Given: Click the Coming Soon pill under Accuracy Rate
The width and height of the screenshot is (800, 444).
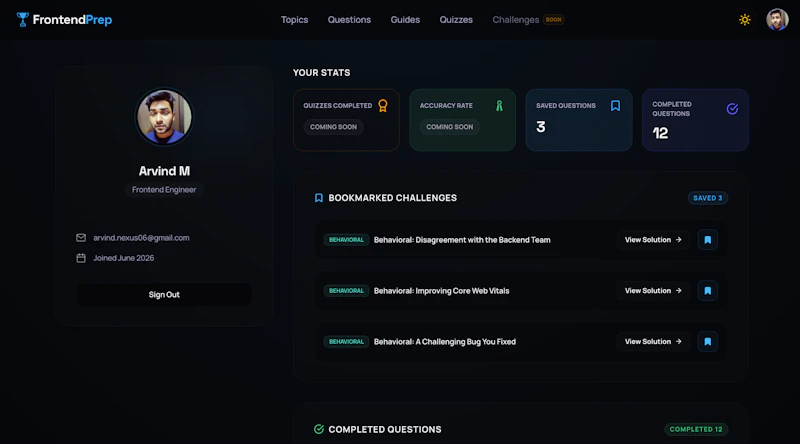Looking at the screenshot, I should (x=449, y=127).
